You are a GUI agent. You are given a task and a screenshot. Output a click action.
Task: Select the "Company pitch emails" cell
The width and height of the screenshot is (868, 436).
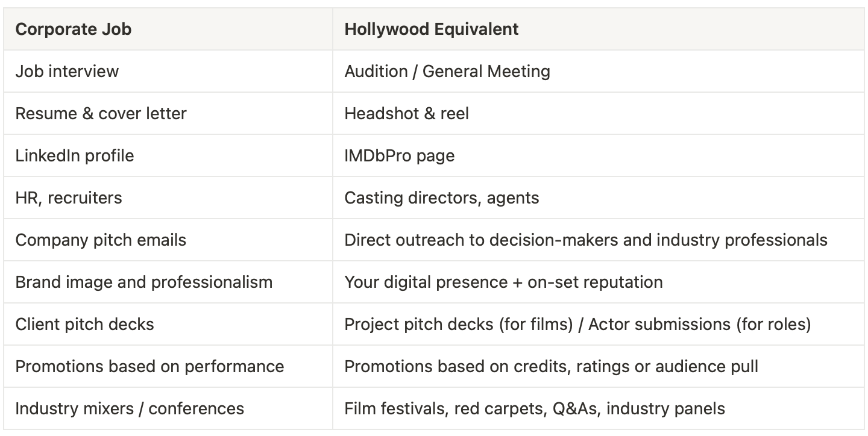coord(101,240)
